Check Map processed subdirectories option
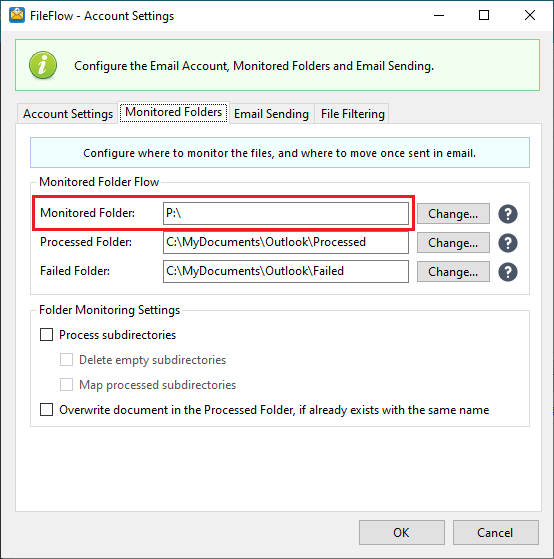Image resolution: width=554 pixels, height=559 pixels. 66,385
